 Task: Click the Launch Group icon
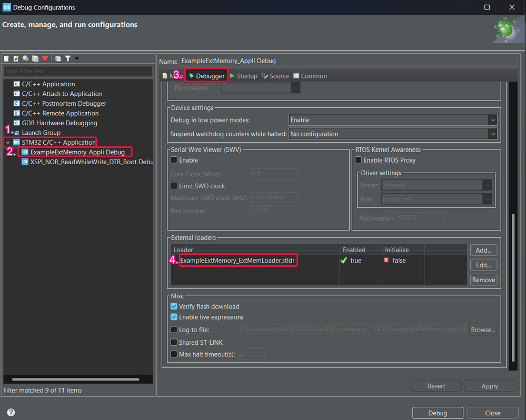point(17,133)
